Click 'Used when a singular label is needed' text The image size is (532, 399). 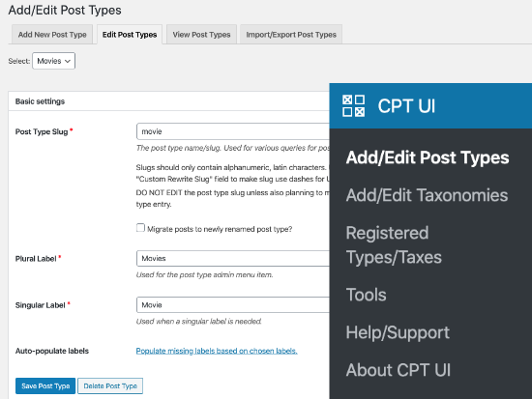(199, 322)
